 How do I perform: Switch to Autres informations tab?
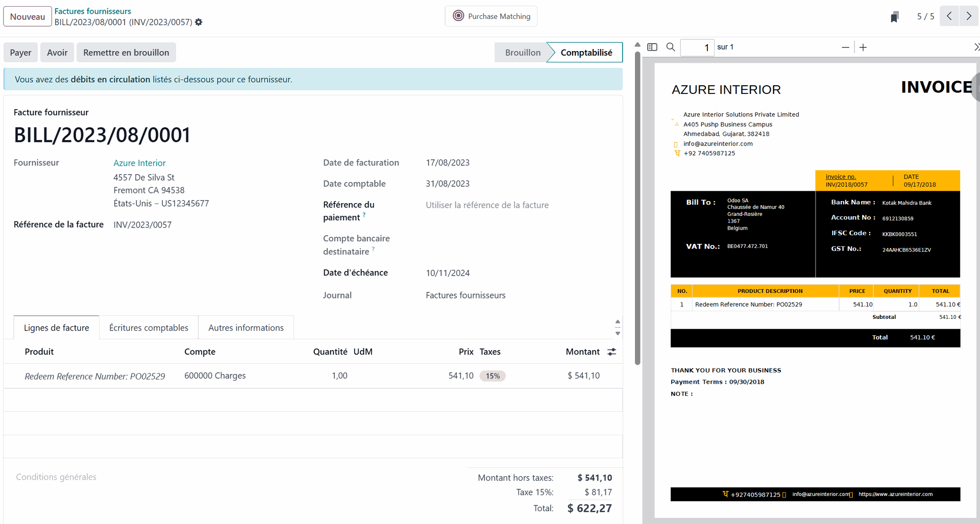[x=246, y=328]
